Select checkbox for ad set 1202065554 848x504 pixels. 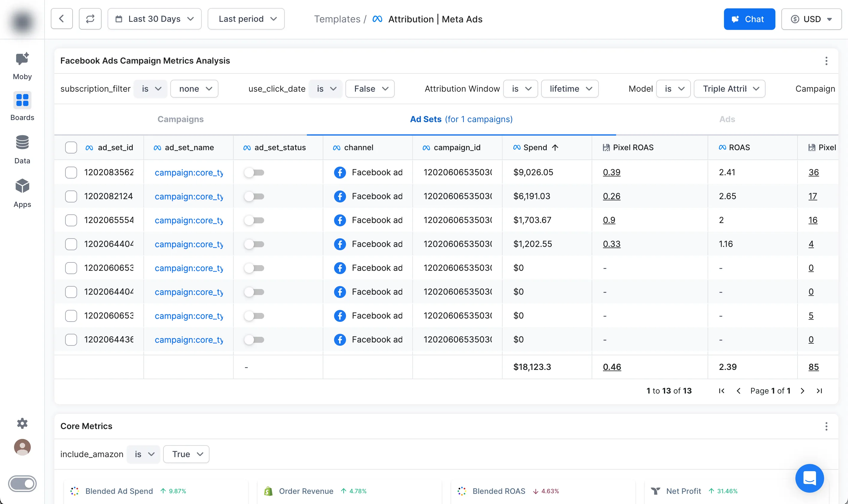pos(71,220)
